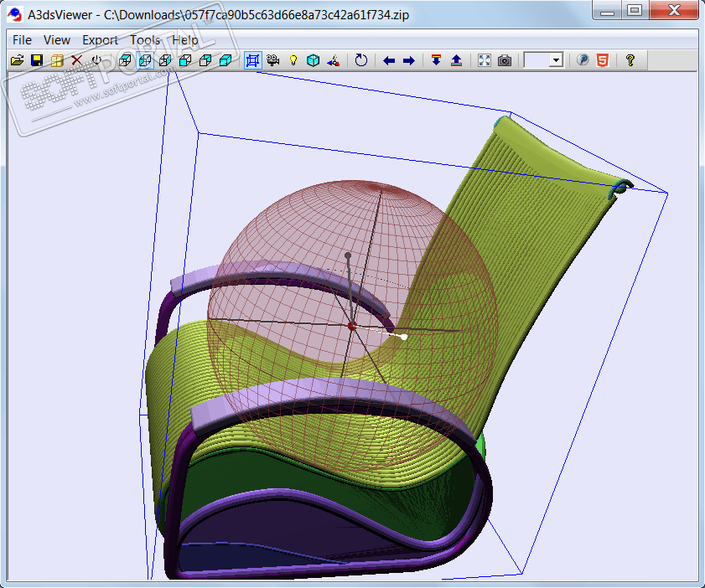
Task: Click the blue floppy disk Save icon
Action: tap(37, 60)
